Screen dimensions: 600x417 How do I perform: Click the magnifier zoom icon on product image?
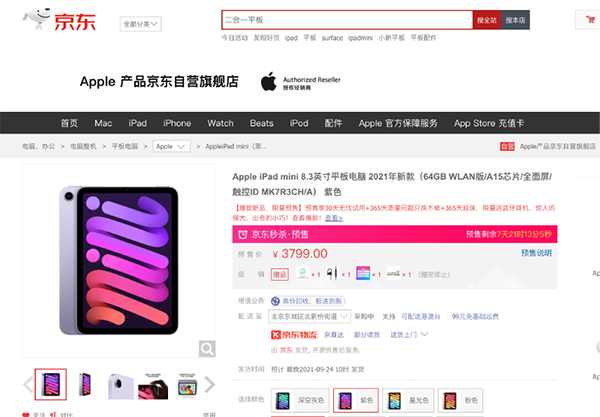(x=207, y=349)
